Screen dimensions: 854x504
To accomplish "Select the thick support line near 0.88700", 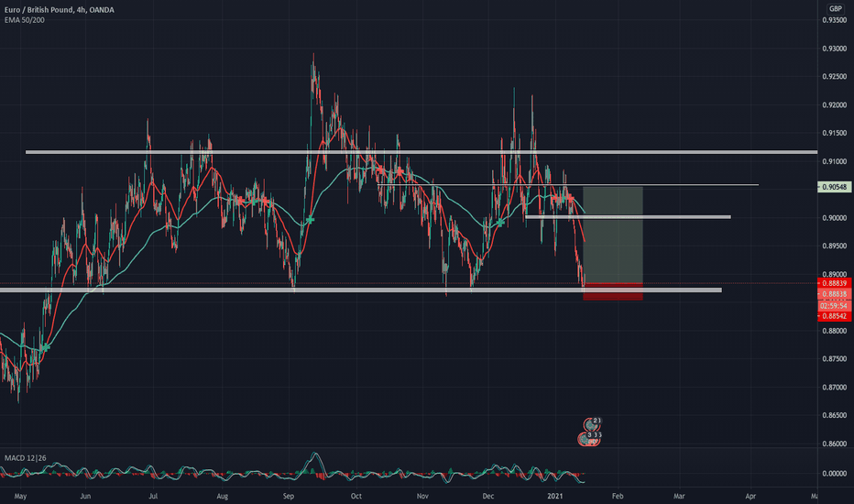I will (360, 290).
